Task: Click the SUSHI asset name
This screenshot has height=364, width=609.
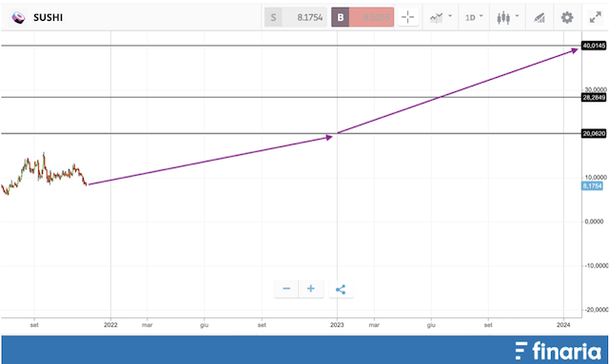Action: [48, 17]
